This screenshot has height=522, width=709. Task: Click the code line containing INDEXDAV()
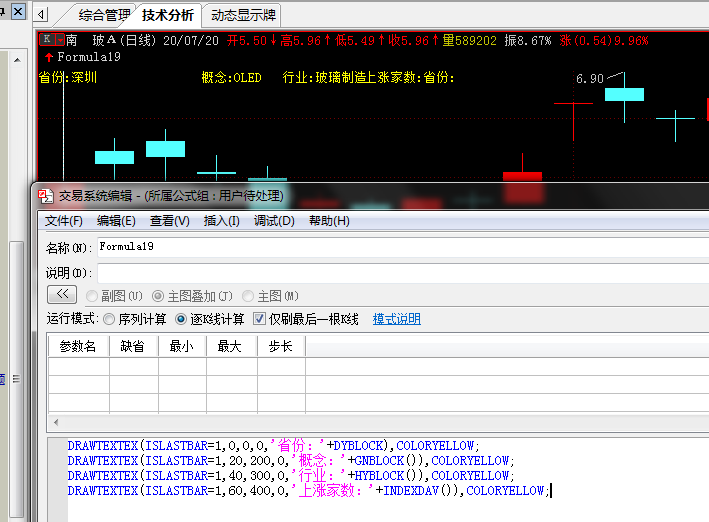pyautogui.click(x=308, y=491)
